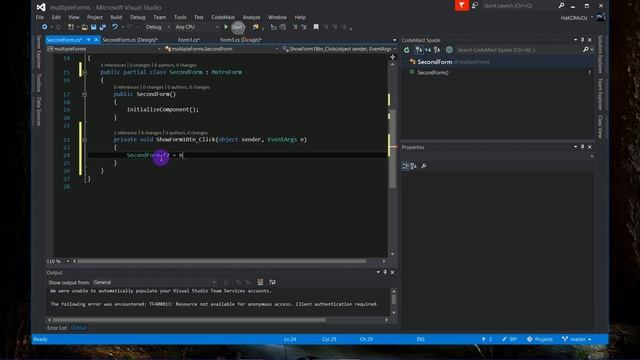Click the CodeMaid Spade search magnifier icon
640x360 pixels.
coord(586,50)
